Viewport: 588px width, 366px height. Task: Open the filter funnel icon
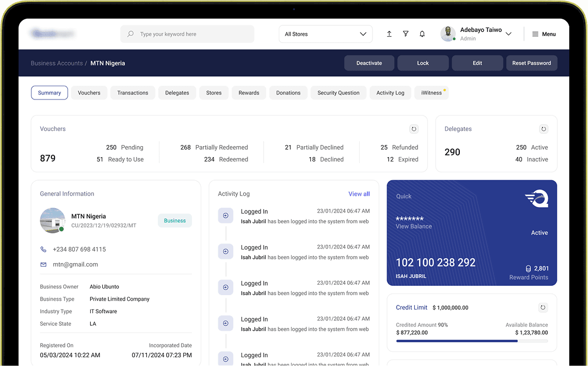point(406,34)
